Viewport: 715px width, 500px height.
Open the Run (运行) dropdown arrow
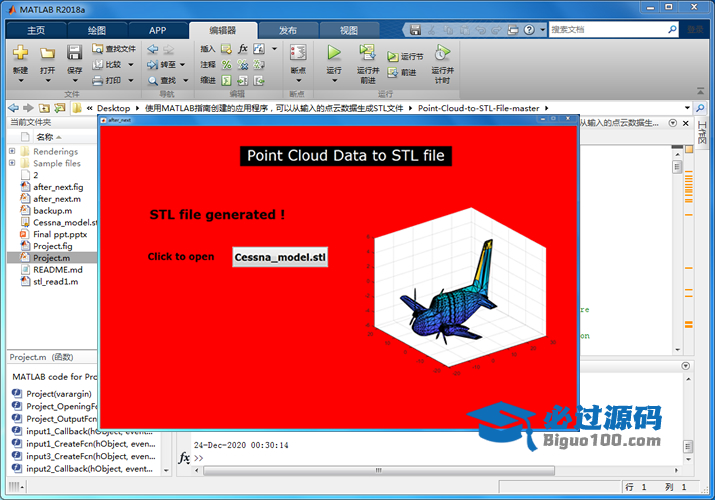click(x=334, y=81)
